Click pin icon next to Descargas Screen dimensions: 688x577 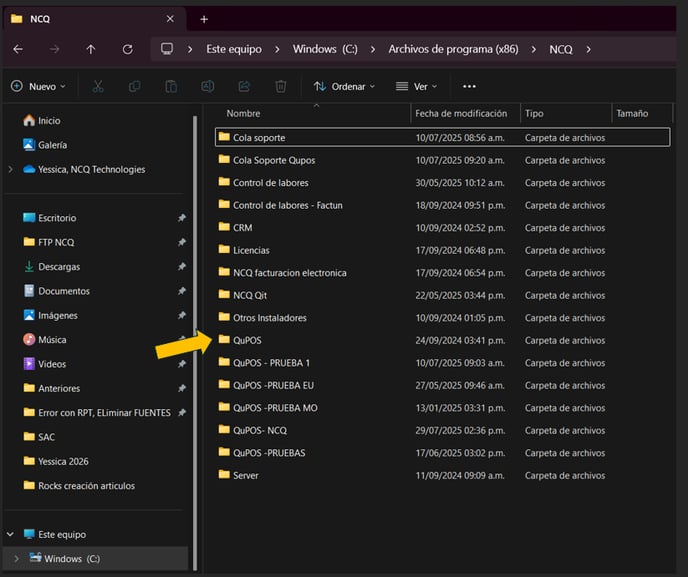point(182,267)
